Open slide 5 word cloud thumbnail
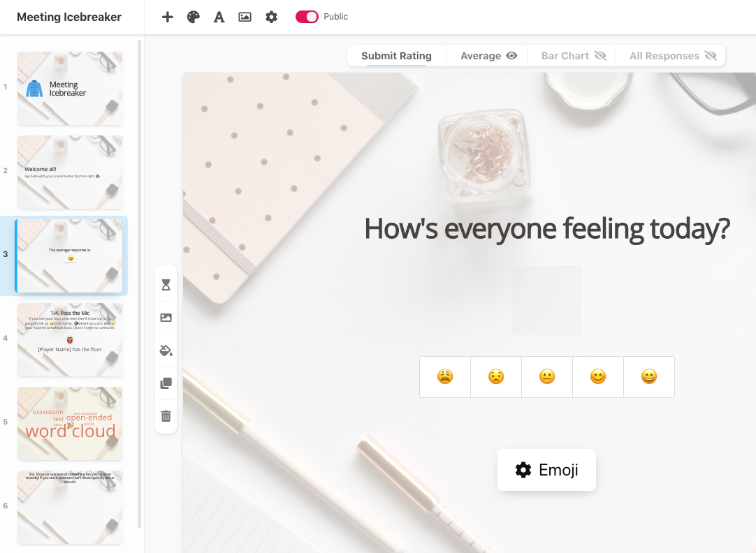This screenshot has height=553, width=756. coord(70,423)
